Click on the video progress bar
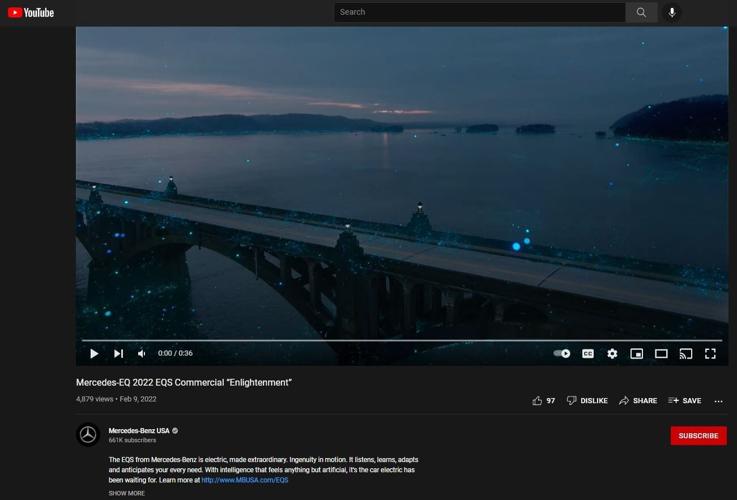The width and height of the screenshot is (737, 500). pyautogui.click(x=400, y=341)
